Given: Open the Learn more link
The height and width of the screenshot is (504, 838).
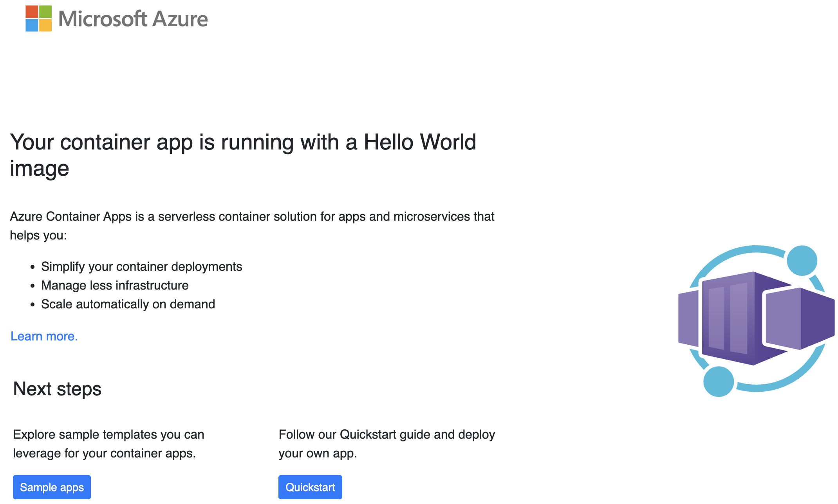Looking at the screenshot, I should [44, 336].
